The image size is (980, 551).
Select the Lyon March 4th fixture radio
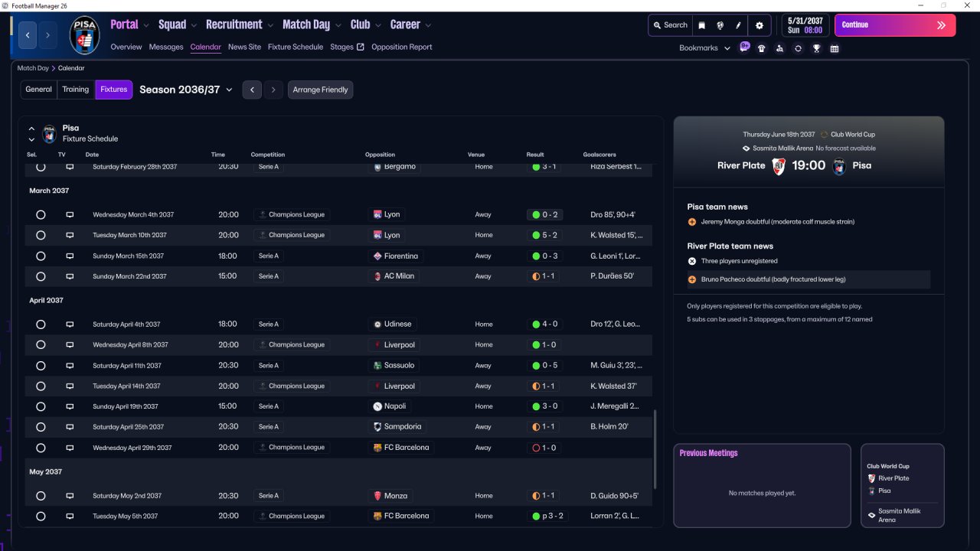(x=41, y=215)
